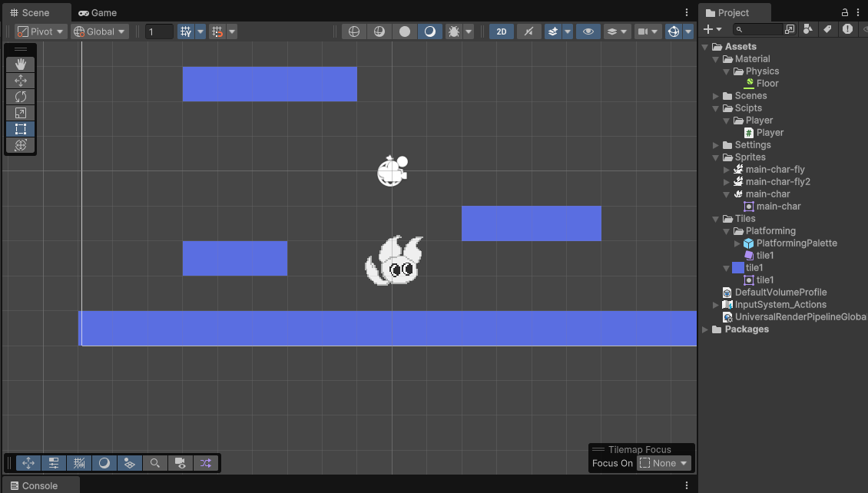
Task: Select the Scale tool
Action: click(21, 113)
